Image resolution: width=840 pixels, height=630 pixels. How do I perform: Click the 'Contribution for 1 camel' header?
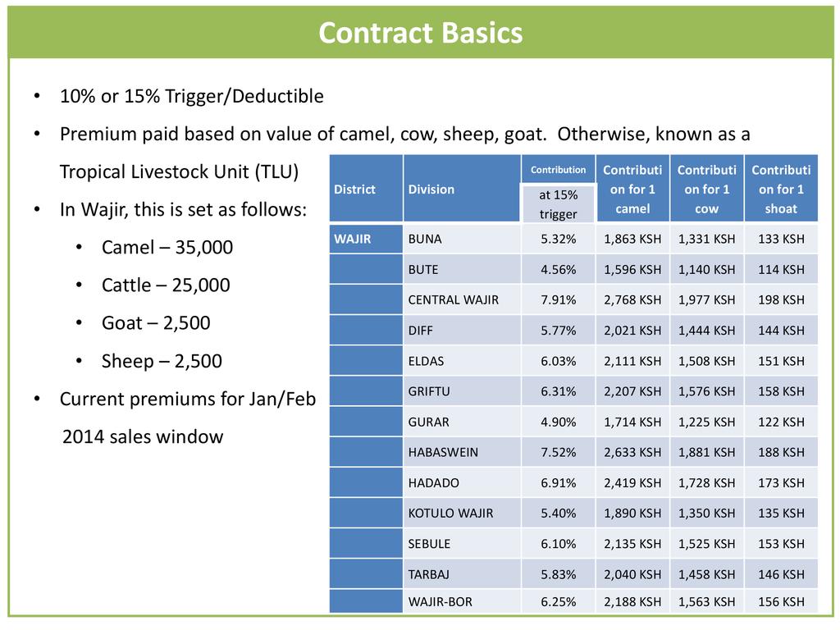point(632,189)
